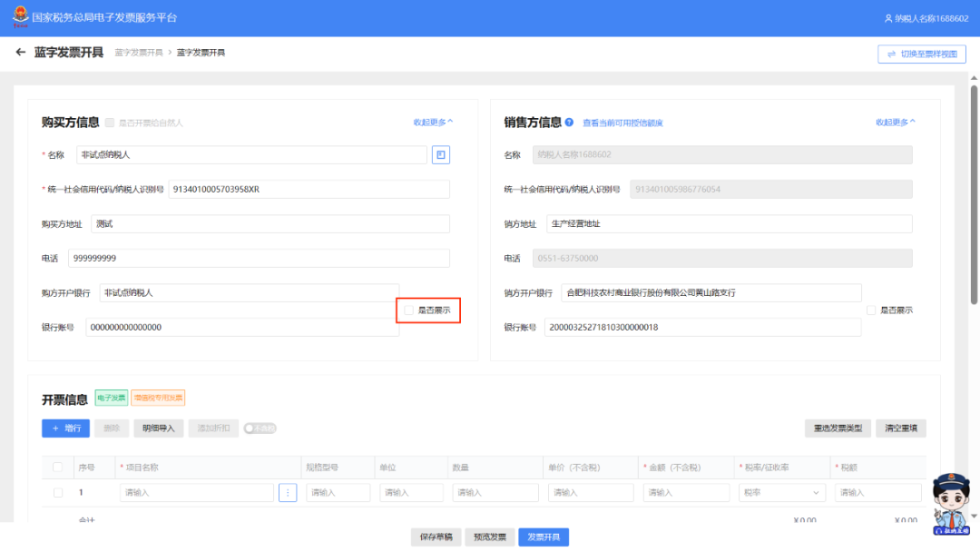This screenshot has width=980, height=552.
Task: Click the help icon beside 销售方信息
Action: tap(569, 123)
